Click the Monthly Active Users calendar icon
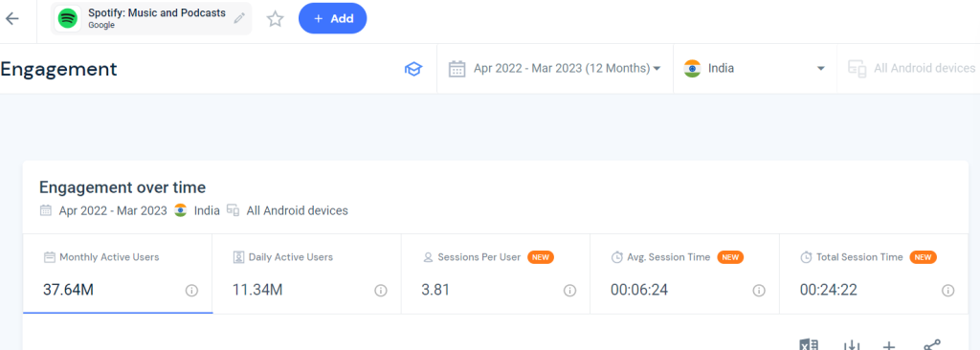980x350 pixels. 50,257
